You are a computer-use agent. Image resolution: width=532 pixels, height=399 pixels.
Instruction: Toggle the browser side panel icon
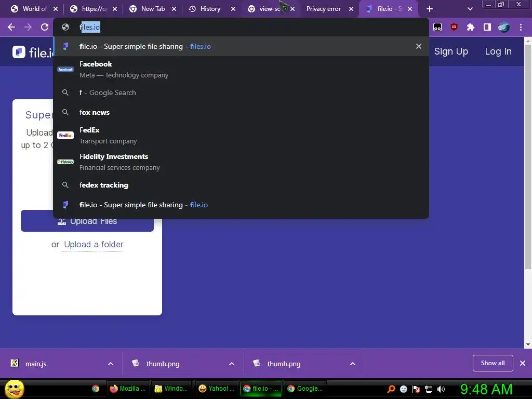pos(487,27)
